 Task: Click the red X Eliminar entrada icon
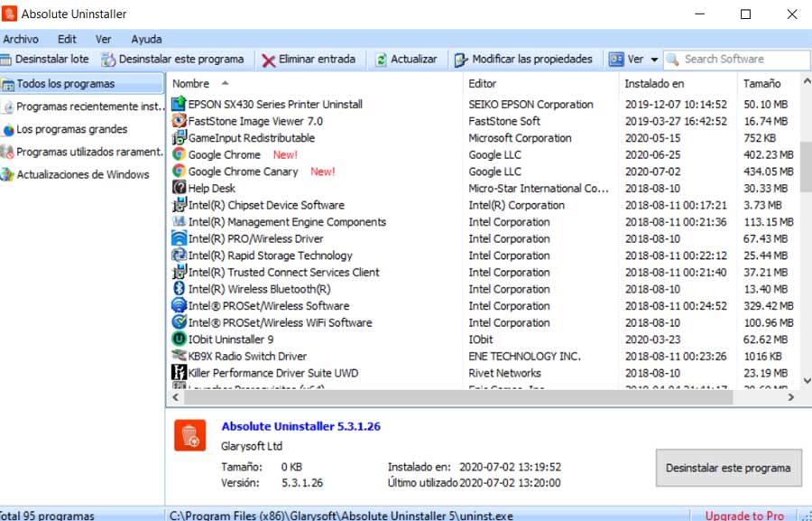[268, 60]
